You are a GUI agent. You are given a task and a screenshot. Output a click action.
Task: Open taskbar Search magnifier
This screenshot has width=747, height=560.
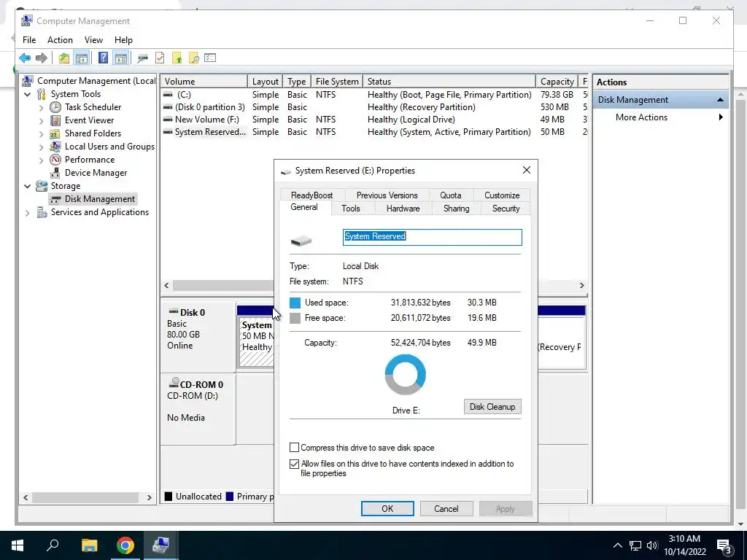53,545
